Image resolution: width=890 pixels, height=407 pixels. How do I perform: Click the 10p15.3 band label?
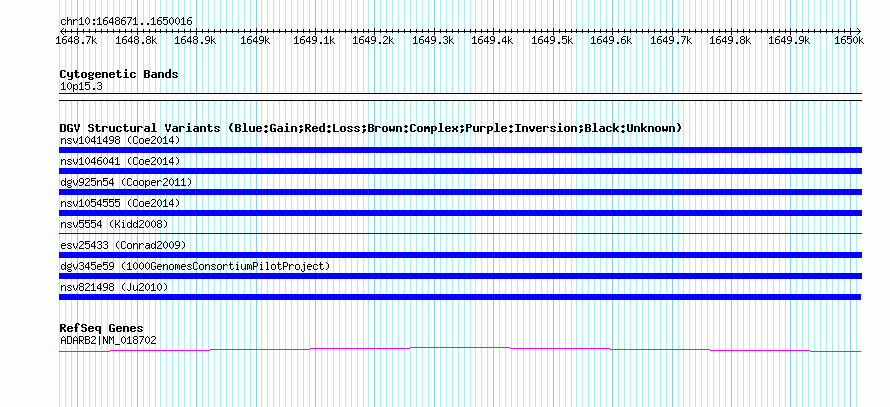pos(81,87)
